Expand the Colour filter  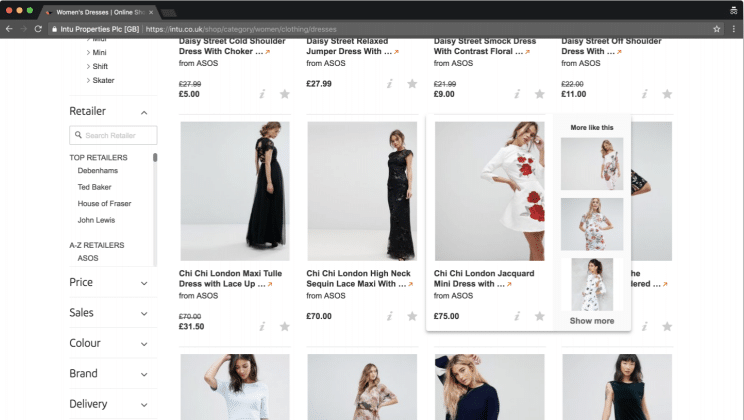click(x=144, y=343)
